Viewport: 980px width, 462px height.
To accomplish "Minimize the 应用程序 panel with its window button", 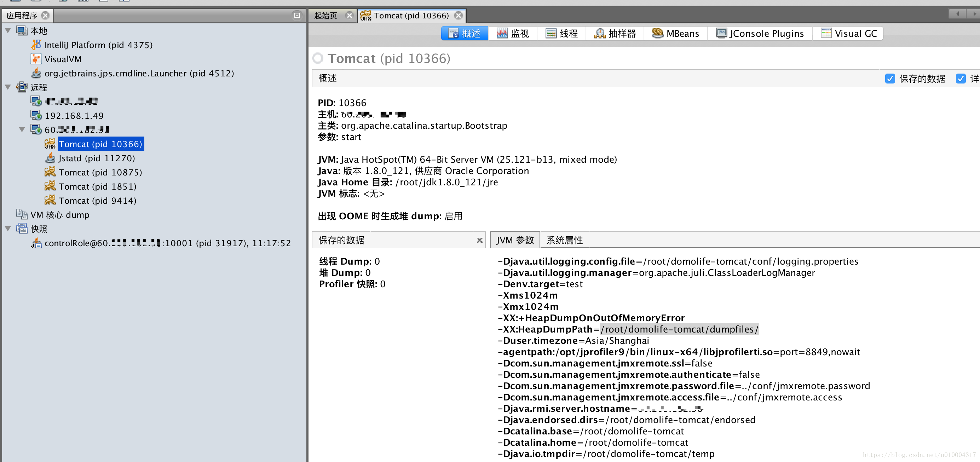I will pyautogui.click(x=297, y=15).
